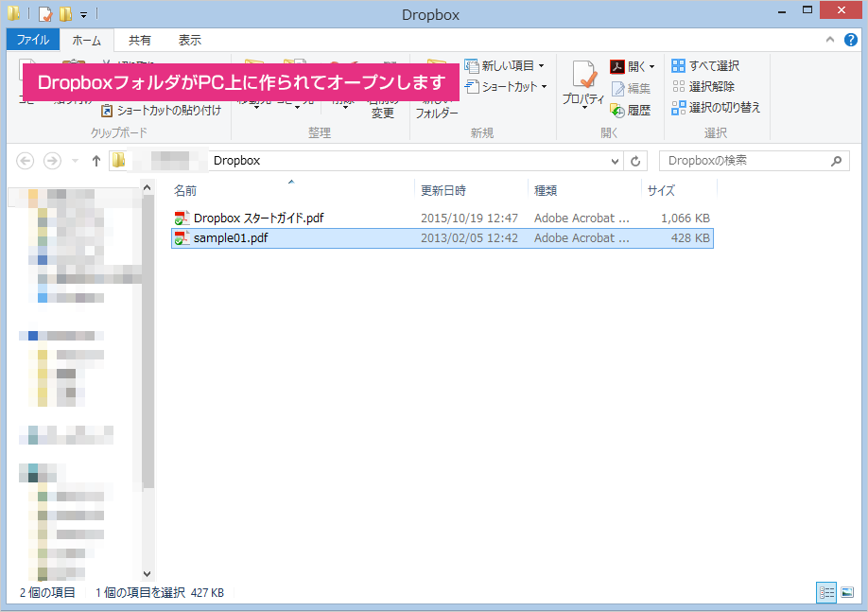Click the magnifier search icon
868x612 pixels.
[x=836, y=161]
